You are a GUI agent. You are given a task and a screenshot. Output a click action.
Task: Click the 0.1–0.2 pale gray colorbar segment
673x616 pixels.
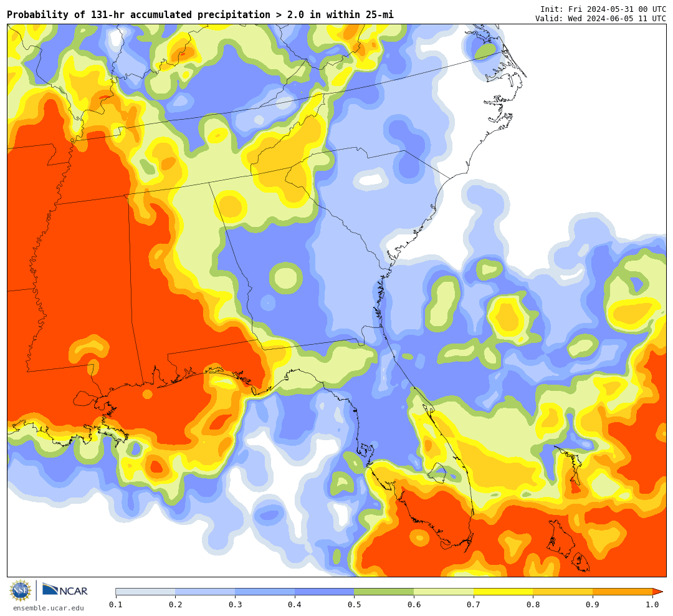(x=145, y=592)
